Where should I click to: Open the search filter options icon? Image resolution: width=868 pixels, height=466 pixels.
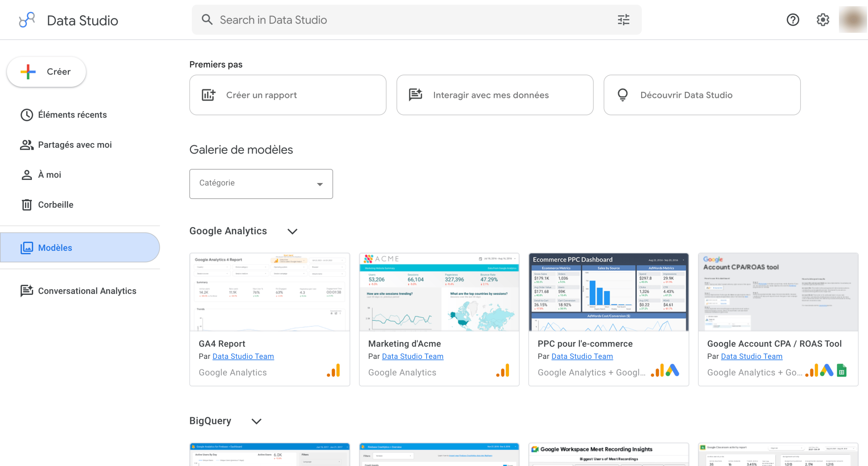[x=623, y=20]
